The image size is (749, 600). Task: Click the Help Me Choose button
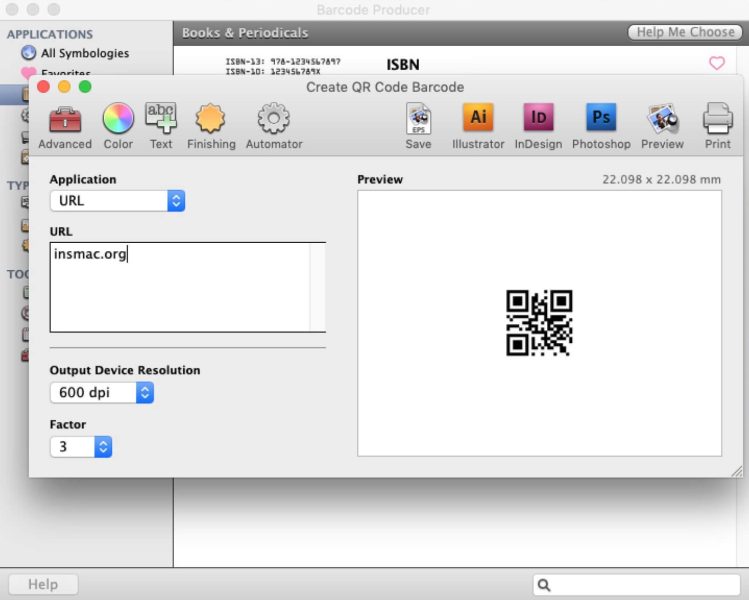[685, 32]
